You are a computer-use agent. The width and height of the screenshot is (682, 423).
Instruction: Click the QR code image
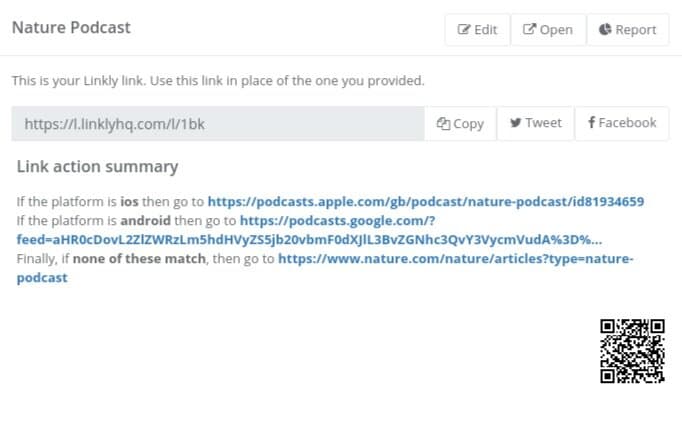coord(632,351)
